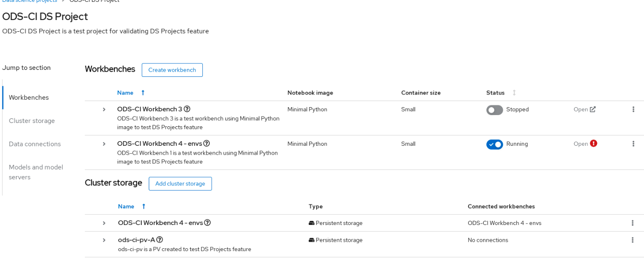Image resolution: width=644 pixels, height=259 pixels.
Task: Expand ods-ci-pv-A cluster storage row
Action: tap(104, 240)
